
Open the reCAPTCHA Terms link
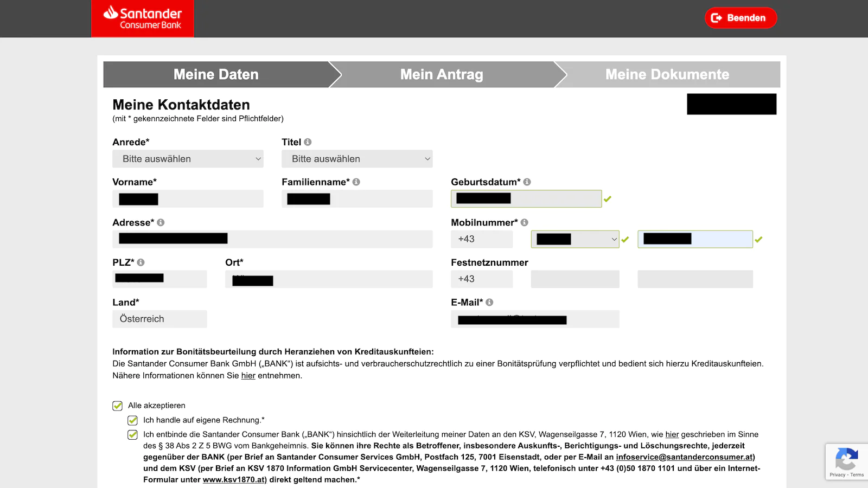click(857, 475)
